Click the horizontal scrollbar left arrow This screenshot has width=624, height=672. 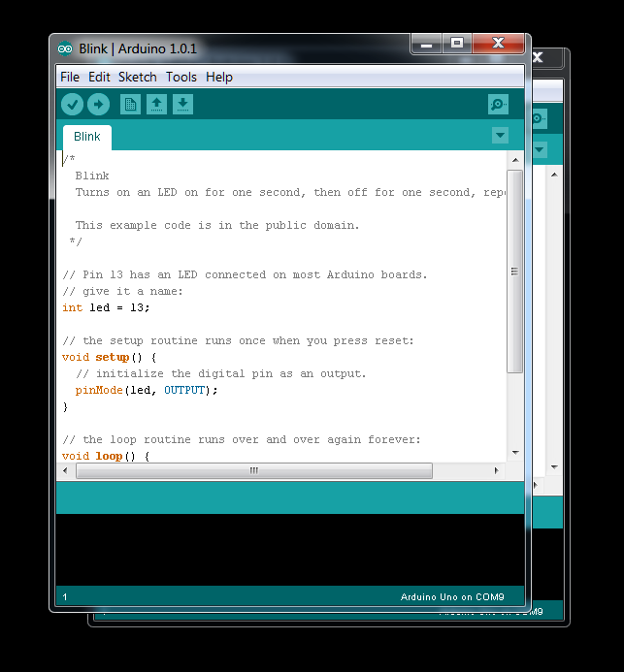tap(65, 470)
